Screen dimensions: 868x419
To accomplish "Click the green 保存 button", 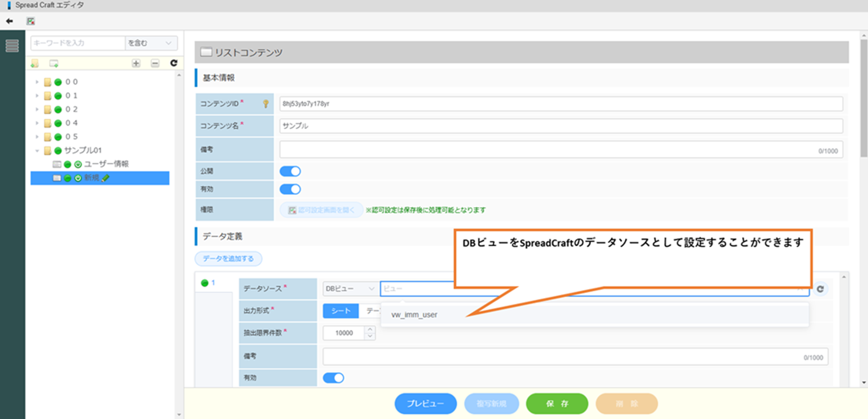I will pyautogui.click(x=557, y=403).
